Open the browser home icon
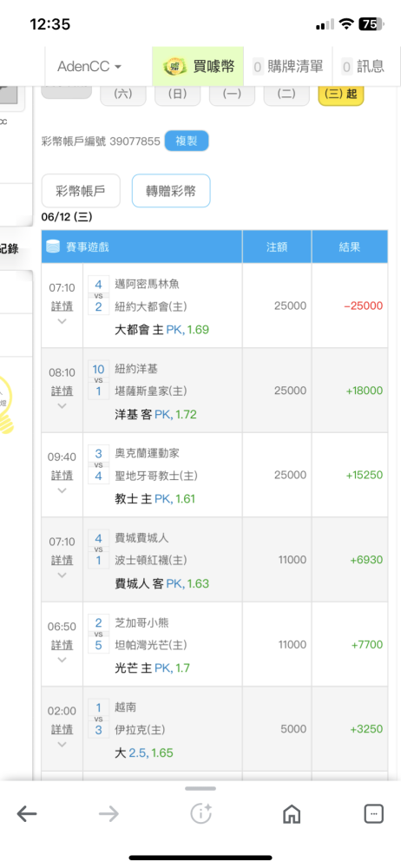The image size is (401, 868). pyautogui.click(x=292, y=813)
